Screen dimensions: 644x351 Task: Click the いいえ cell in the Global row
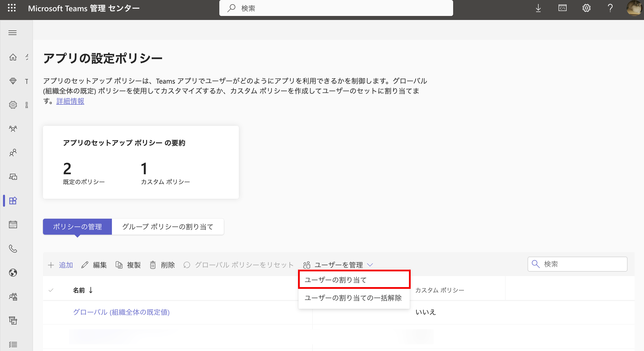click(425, 312)
